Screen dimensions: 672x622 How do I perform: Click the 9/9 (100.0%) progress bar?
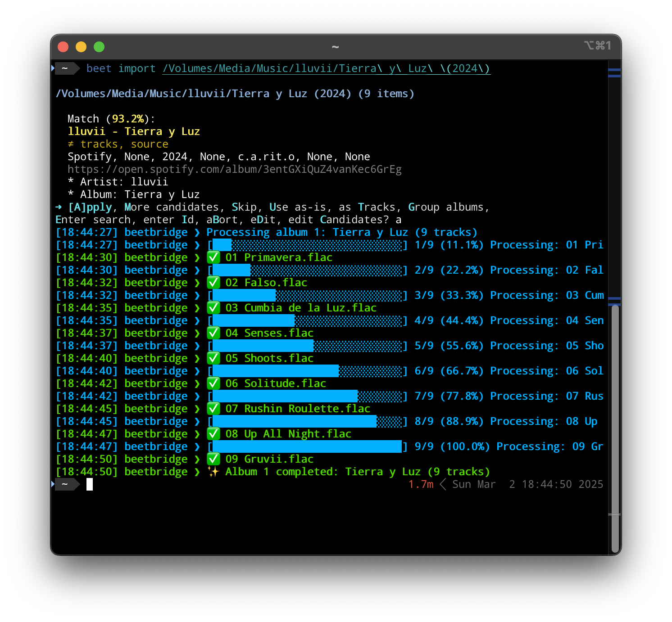pyautogui.click(x=308, y=446)
